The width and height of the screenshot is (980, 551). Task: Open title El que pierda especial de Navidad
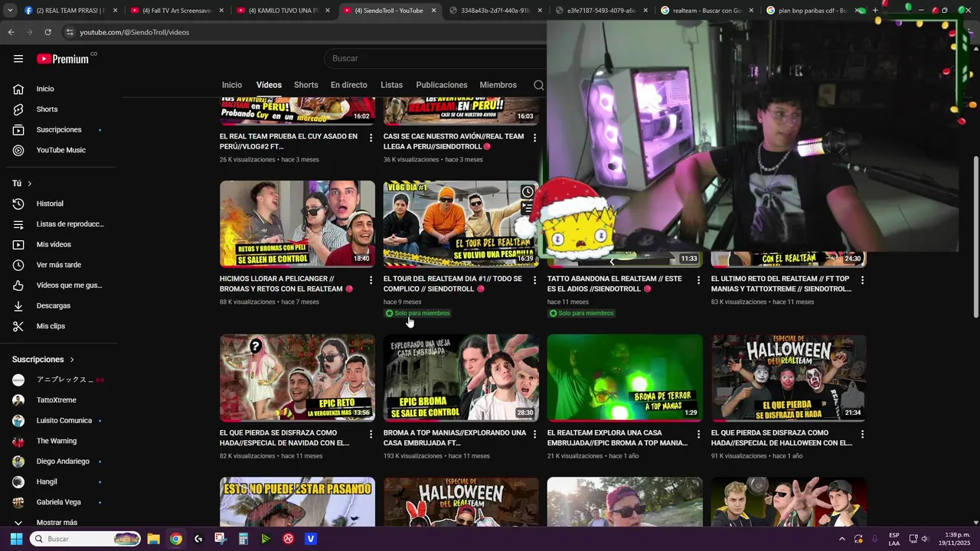[x=284, y=438]
